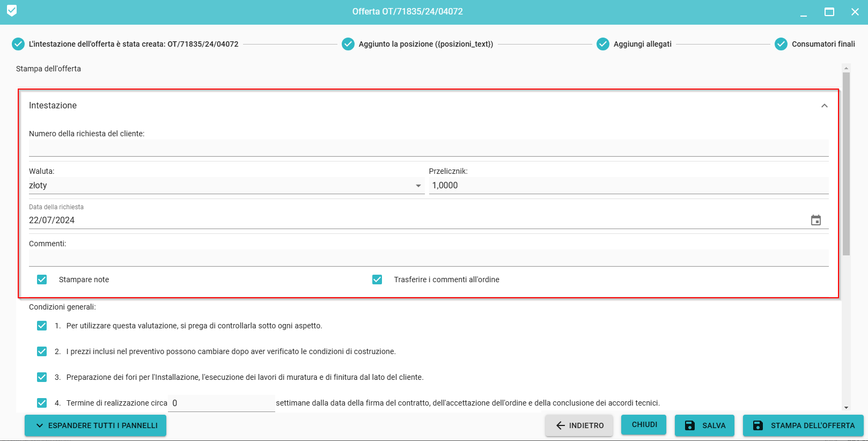The height and width of the screenshot is (441, 868).
Task: Click the checkmark icon beside Aggiungi allegati
Action: (602, 44)
